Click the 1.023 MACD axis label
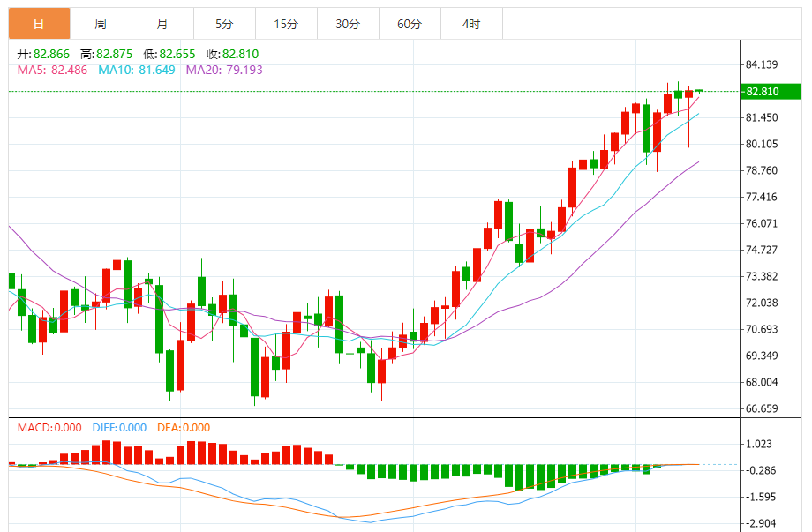Image resolution: width=812 pixels, height=532 pixels. 759,444
